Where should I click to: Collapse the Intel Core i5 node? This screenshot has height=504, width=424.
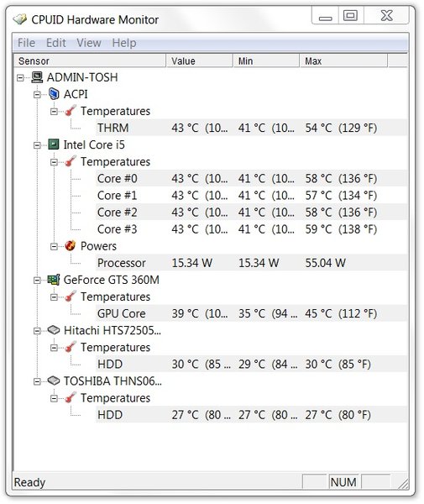pos(37,145)
